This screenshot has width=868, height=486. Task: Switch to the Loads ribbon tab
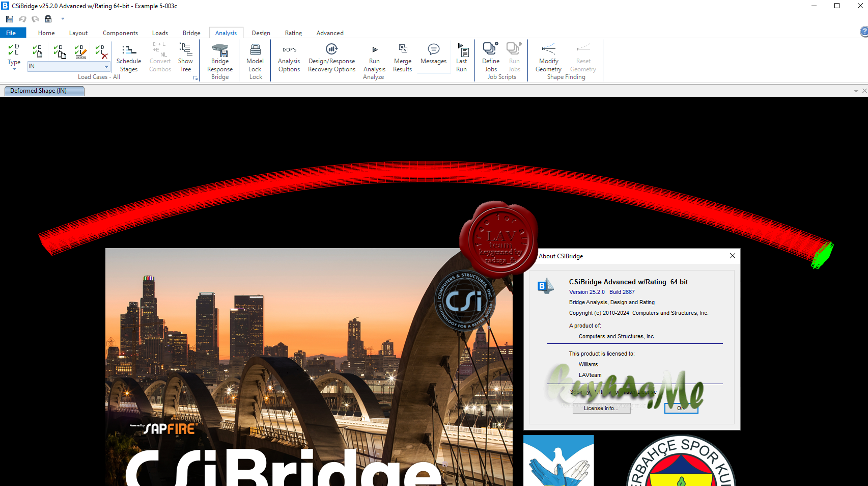(160, 33)
